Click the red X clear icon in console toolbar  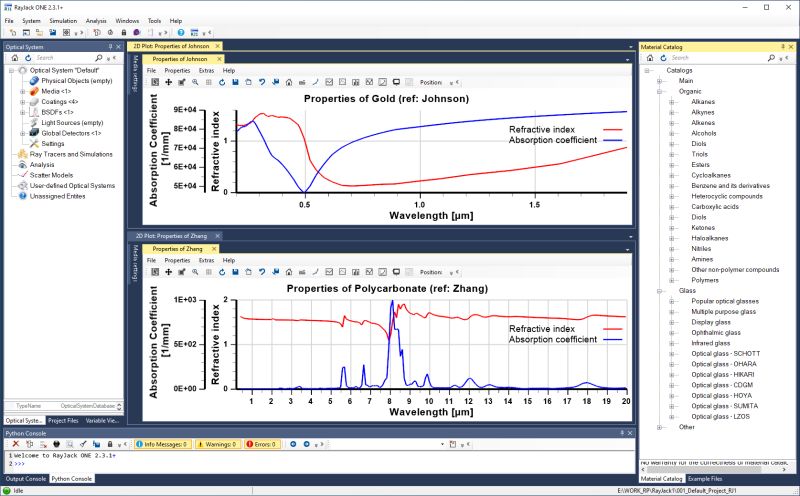(x=16, y=443)
